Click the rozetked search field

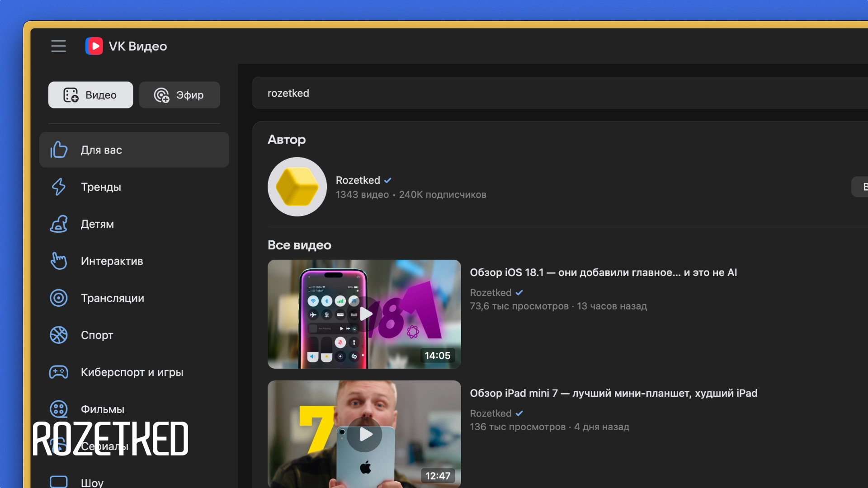point(542,93)
